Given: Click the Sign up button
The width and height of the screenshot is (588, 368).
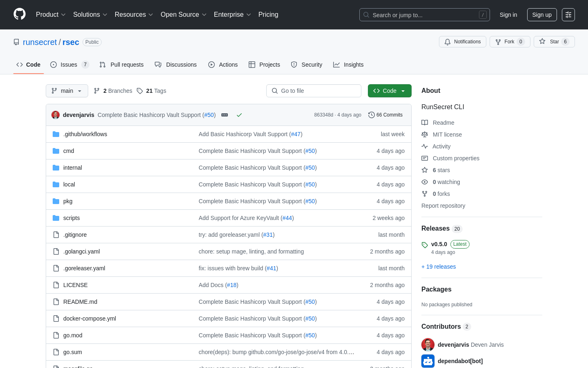Looking at the screenshot, I should click(542, 15).
